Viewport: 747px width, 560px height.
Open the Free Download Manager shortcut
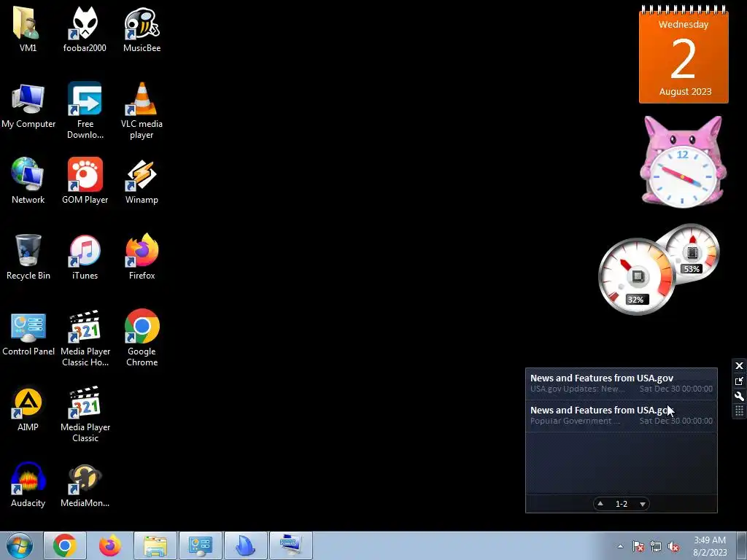tap(85, 111)
